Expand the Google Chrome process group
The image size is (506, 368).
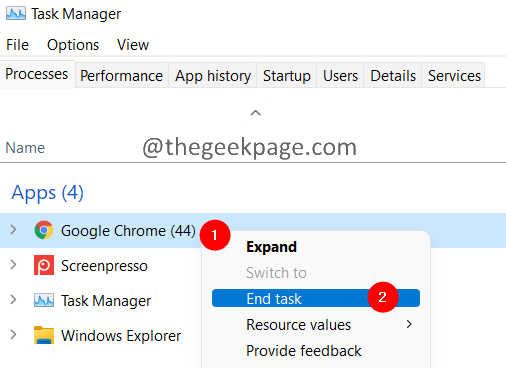[13, 230]
